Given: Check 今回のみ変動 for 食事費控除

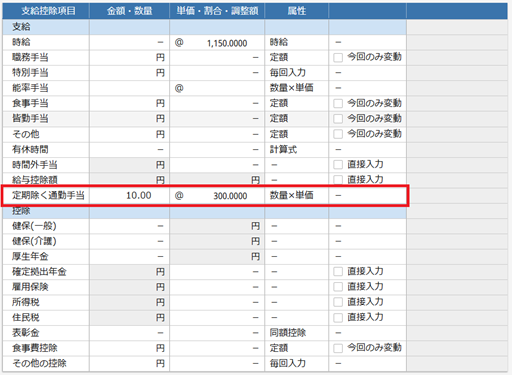Looking at the screenshot, I should click(x=338, y=348).
